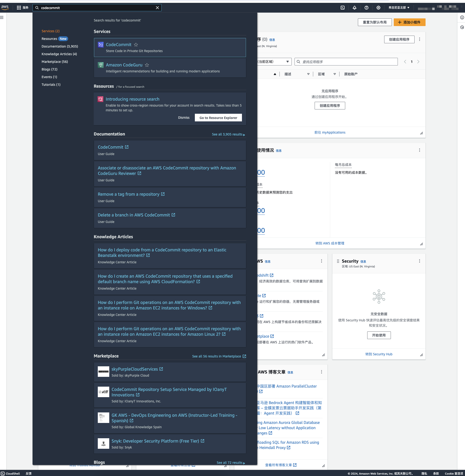Click the reset to default layout button

pyautogui.click(x=374, y=22)
